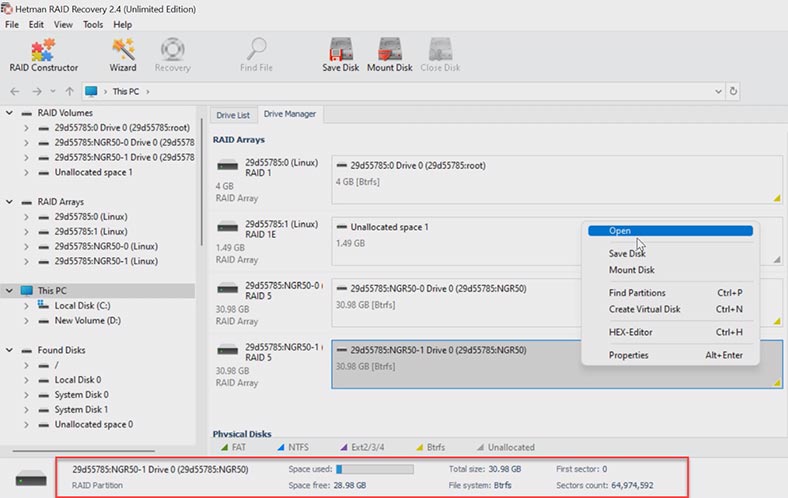788x498 pixels.
Task: Choose Create Virtual Disk in context menu
Action: (670, 309)
